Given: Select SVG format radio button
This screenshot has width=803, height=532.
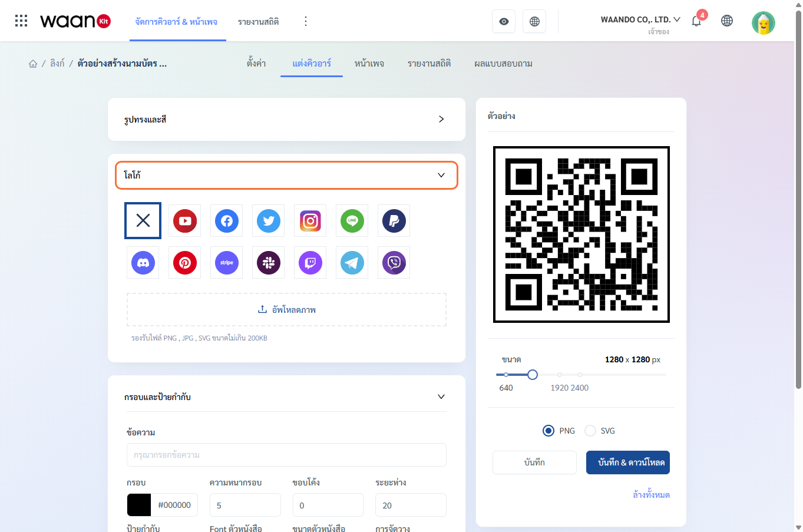Looking at the screenshot, I should (x=590, y=431).
